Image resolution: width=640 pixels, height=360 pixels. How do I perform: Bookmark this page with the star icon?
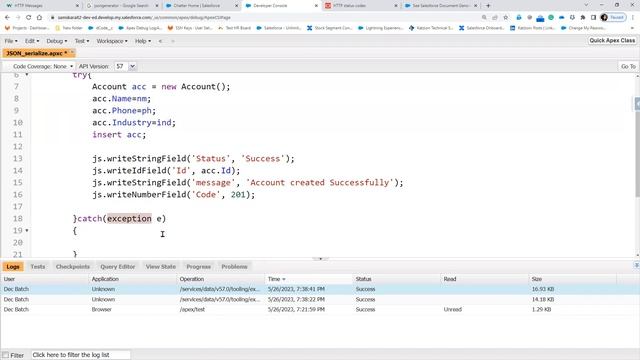pos(506,18)
